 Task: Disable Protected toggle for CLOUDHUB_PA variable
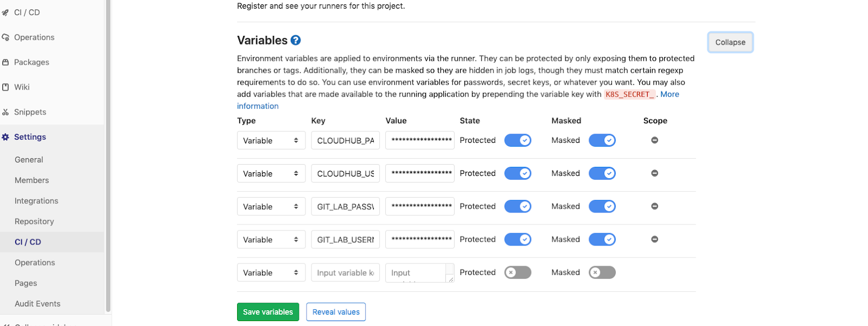(x=518, y=140)
